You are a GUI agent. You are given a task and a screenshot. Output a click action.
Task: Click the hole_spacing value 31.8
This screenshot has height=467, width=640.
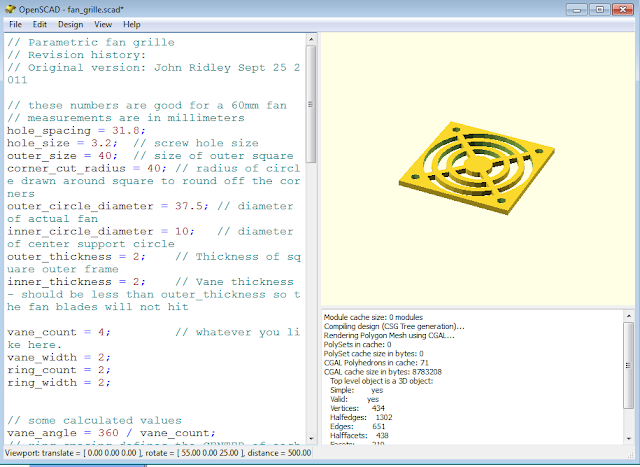click(125, 131)
